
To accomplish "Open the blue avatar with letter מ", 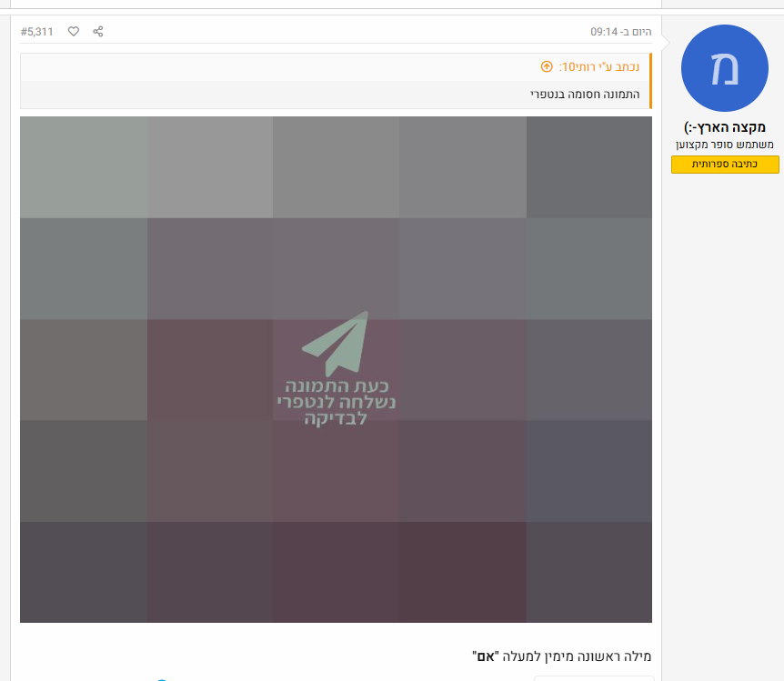I will pos(725,68).
